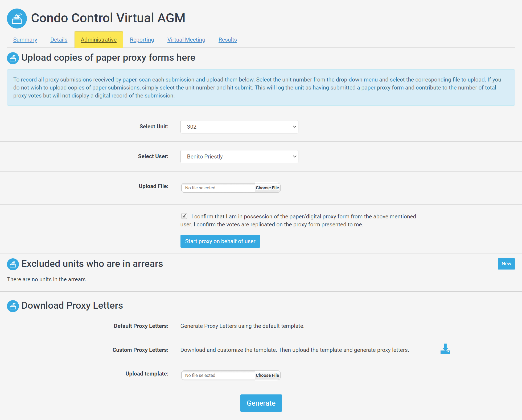Image resolution: width=522 pixels, height=420 pixels.
Task: Click the 'Custom Proxy Letters:' label
Action: coord(140,350)
